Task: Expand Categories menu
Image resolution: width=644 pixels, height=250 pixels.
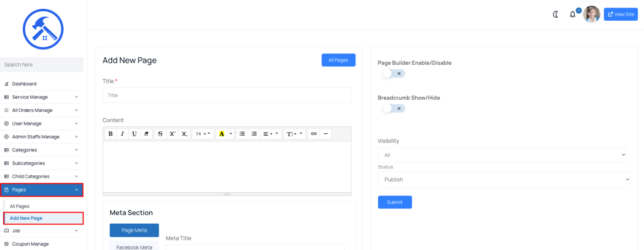Action: [42, 150]
